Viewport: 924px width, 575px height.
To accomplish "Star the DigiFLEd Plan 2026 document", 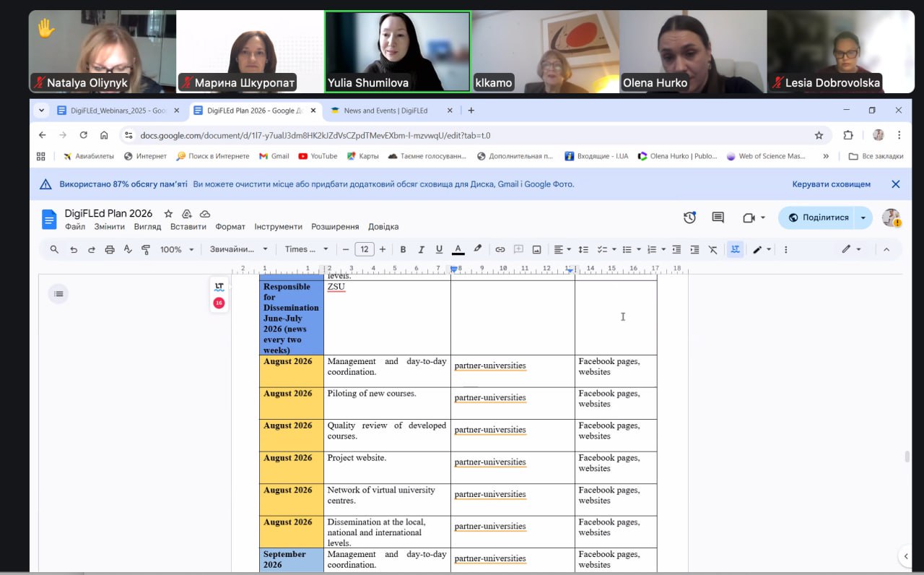I will click(168, 214).
